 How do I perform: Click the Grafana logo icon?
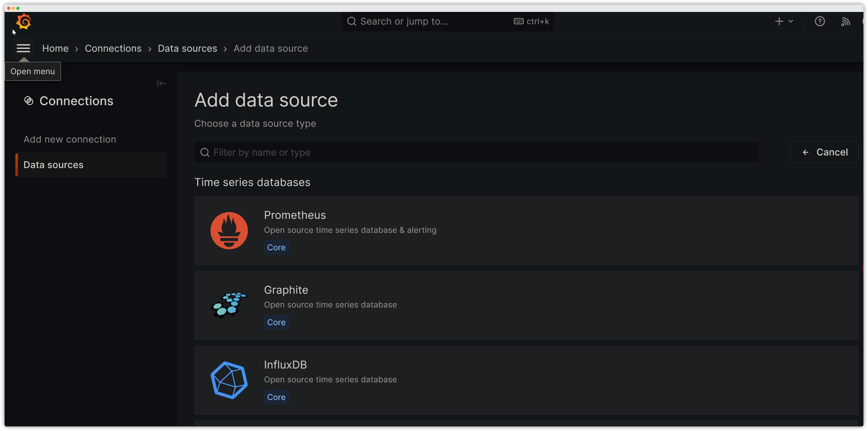click(24, 21)
